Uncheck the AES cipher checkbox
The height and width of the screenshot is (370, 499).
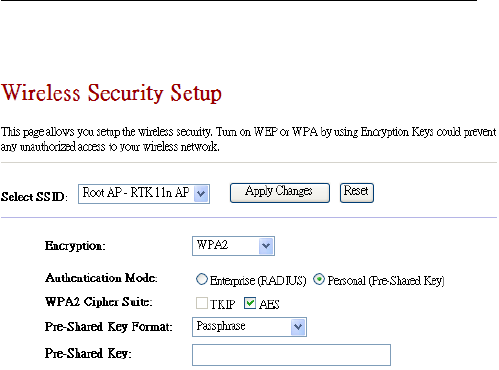click(x=250, y=303)
